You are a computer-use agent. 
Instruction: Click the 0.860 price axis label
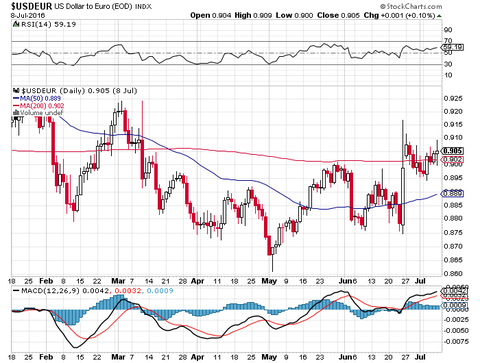point(453,274)
